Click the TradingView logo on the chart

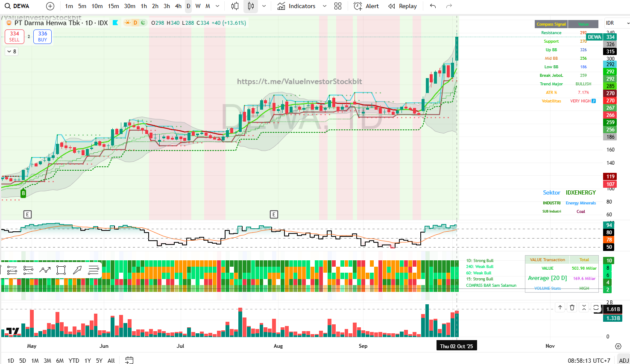pyautogui.click(x=13, y=331)
